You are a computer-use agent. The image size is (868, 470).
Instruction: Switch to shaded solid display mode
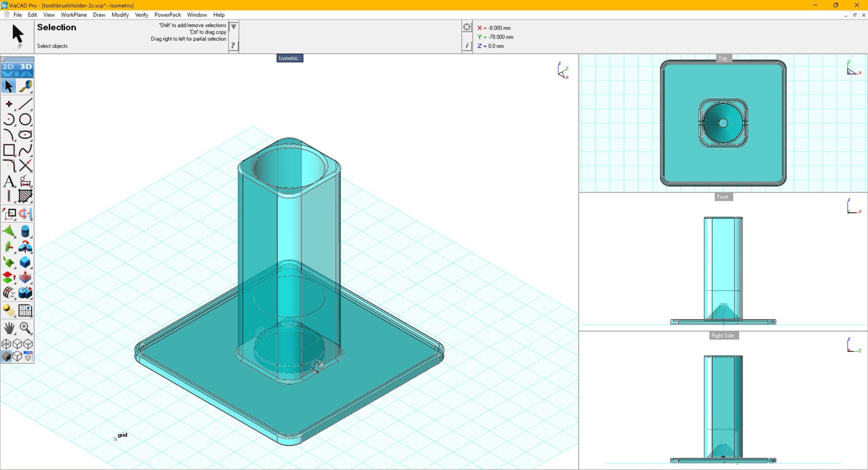[6, 357]
